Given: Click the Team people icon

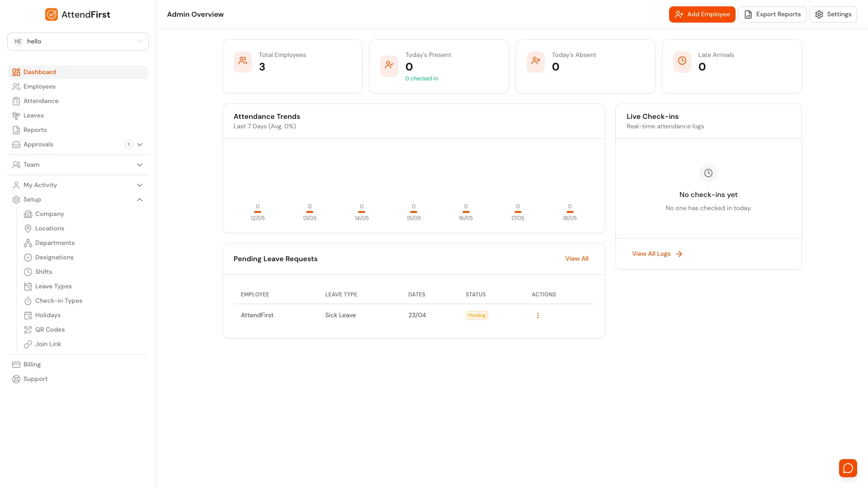Looking at the screenshot, I should (16, 165).
